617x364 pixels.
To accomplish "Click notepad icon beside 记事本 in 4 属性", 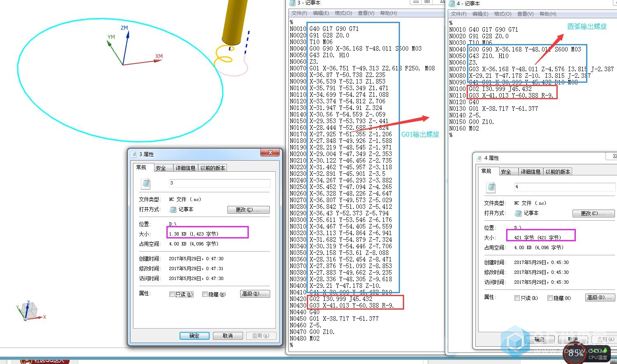I will (518, 213).
